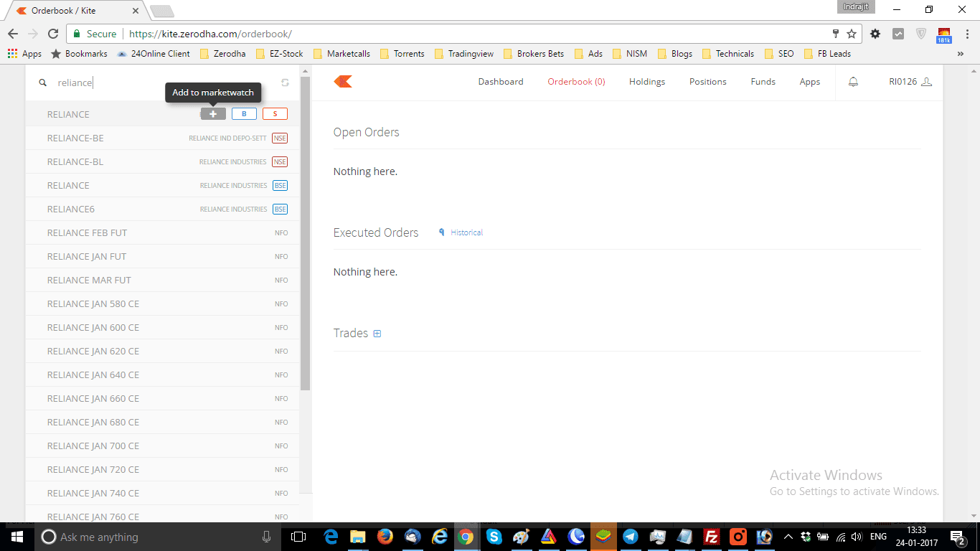Open the Action Center notifications icon
The width and height of the screenshot is (980, 551).
tap(958, 537)
